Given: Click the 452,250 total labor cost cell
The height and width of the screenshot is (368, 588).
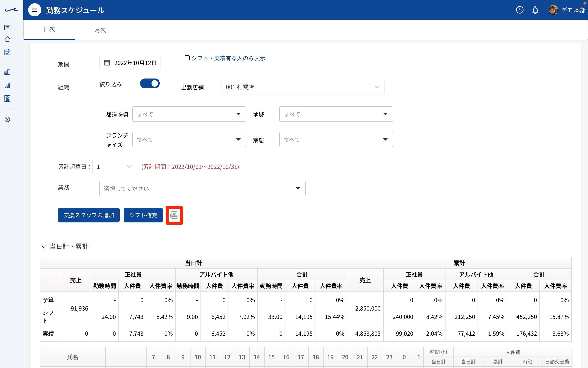Looking at the screenshot, I should coord(523,317).
